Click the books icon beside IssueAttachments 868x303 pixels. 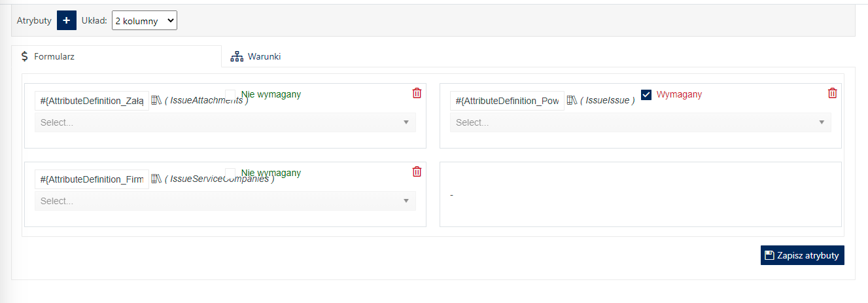pos(156,100)
